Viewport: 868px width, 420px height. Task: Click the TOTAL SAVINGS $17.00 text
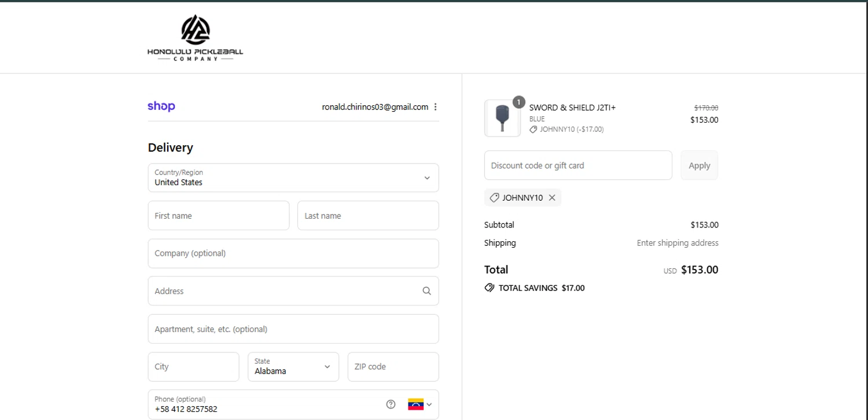click(542, 288)
